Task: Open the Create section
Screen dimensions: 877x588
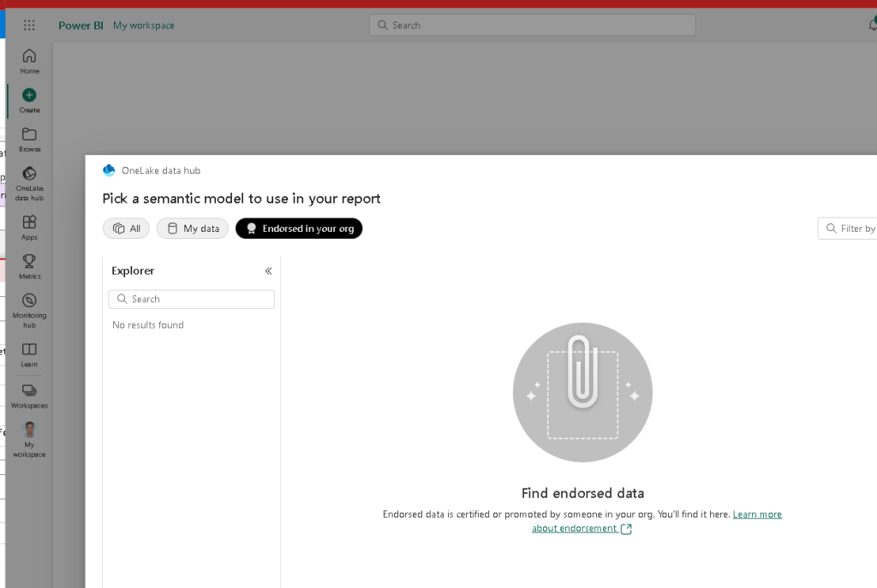Action: click(x=30, y=101)
